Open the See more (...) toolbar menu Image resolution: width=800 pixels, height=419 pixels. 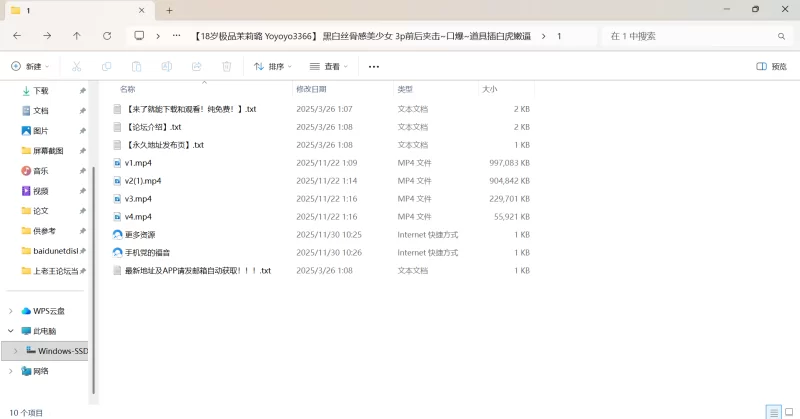click(x=374, y=66)
